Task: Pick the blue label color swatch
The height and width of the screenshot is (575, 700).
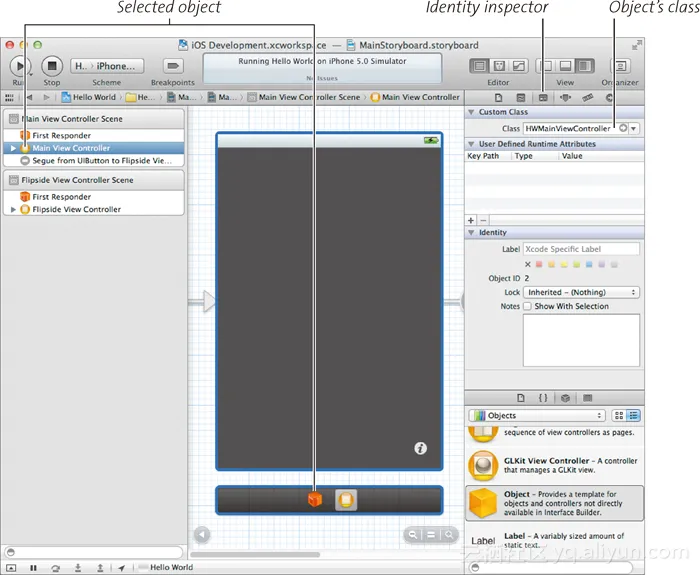Action: click(589, 265)
